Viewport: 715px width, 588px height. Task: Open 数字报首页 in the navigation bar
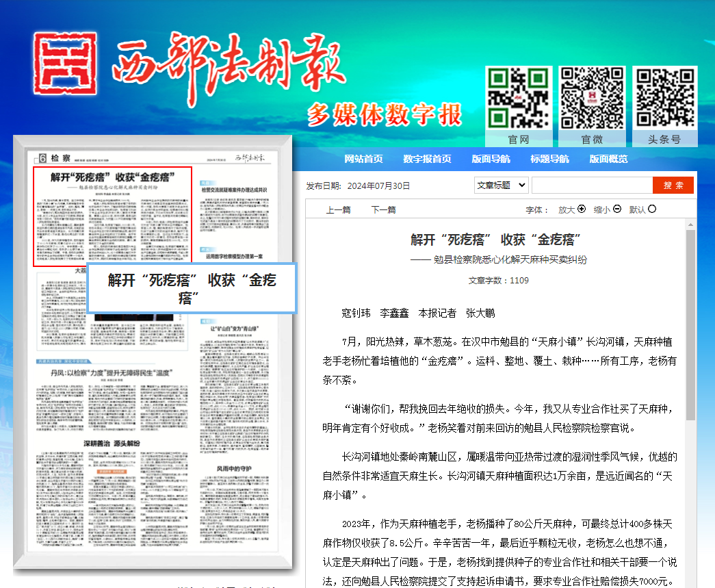tap(427, 159)
